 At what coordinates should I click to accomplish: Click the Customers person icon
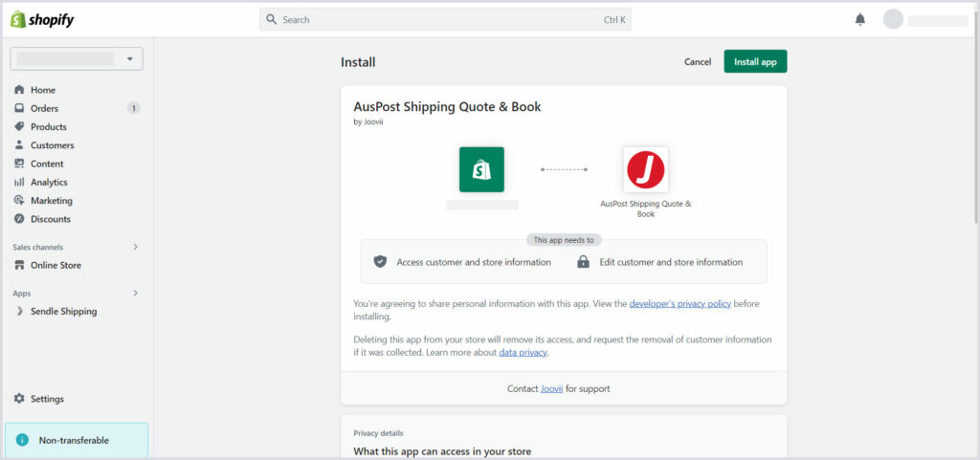[19, 144]
